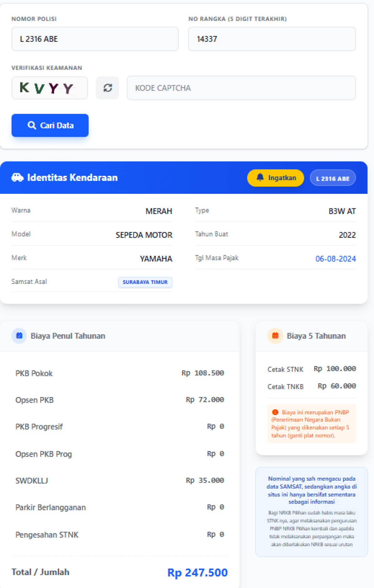
Task: Click the total amount Rp 247.500
Action: [198, 572]
